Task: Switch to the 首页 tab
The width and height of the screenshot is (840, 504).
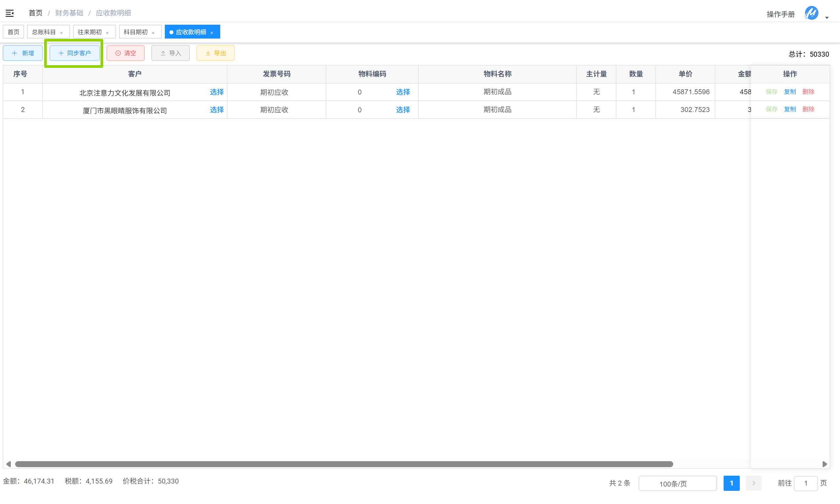Action: click(14, 32)
